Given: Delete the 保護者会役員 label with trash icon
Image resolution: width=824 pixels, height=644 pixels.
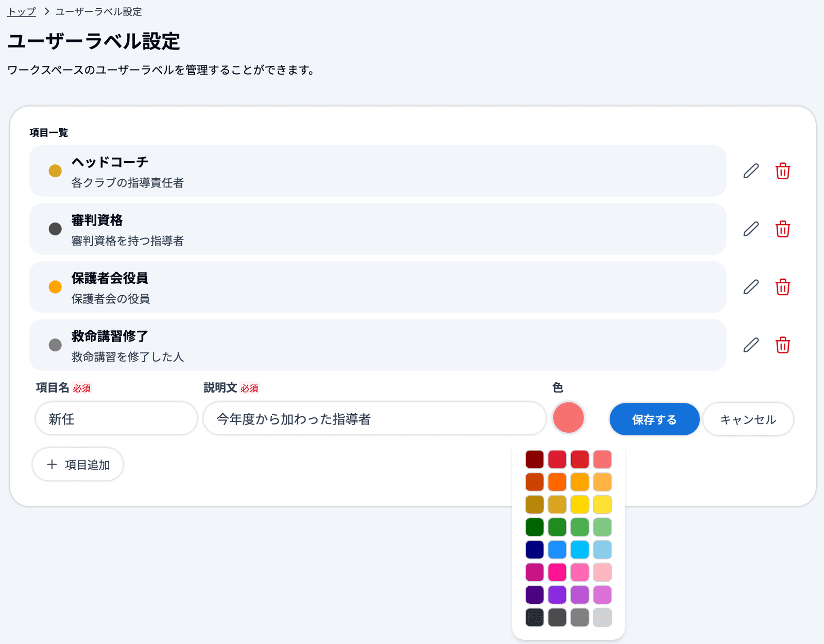Looking at the screenshot, I should [783, 287].
